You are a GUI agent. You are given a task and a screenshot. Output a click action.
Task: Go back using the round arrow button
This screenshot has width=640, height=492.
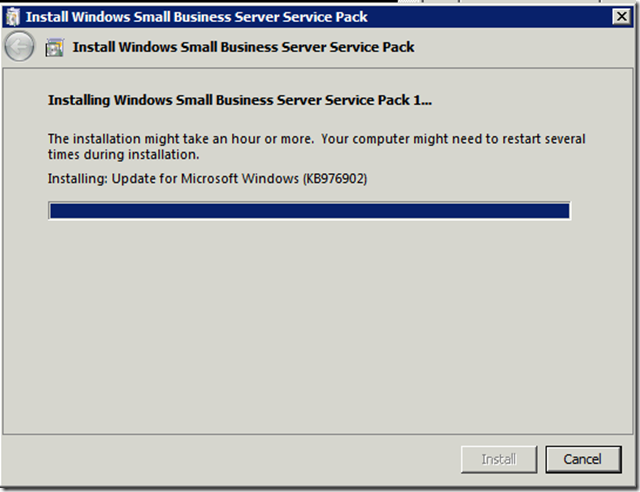(x=19, y=46)
